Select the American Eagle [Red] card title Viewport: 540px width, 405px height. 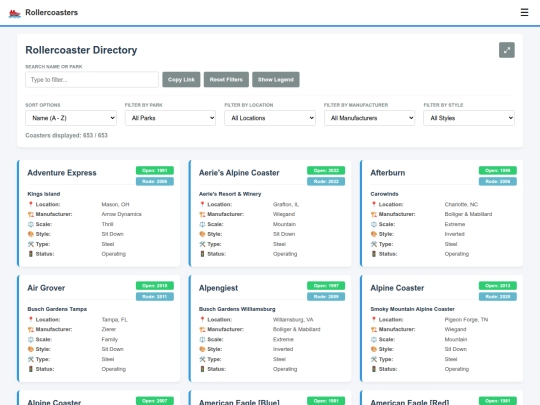pos(410,402)
